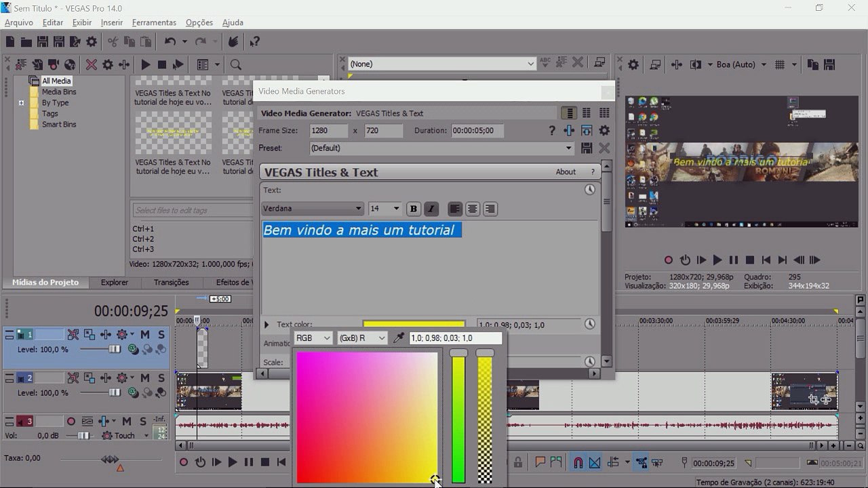Toggle italic text formatting

(x=431, y=209)
